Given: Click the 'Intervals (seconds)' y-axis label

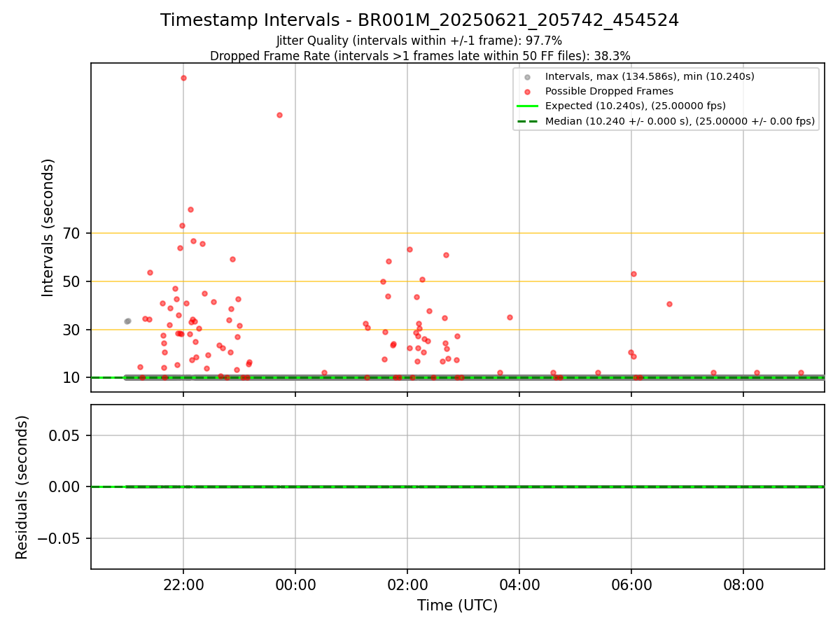Looking at the screenshot, I should point(48,227).
